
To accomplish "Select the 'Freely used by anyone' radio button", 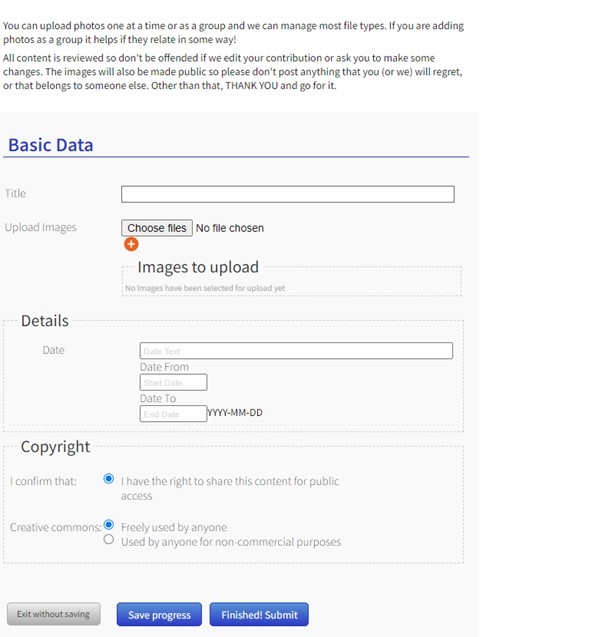I will (x=109, y=525).
